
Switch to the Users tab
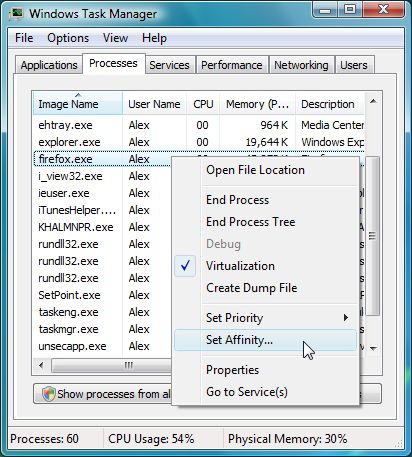coord(354,65)
